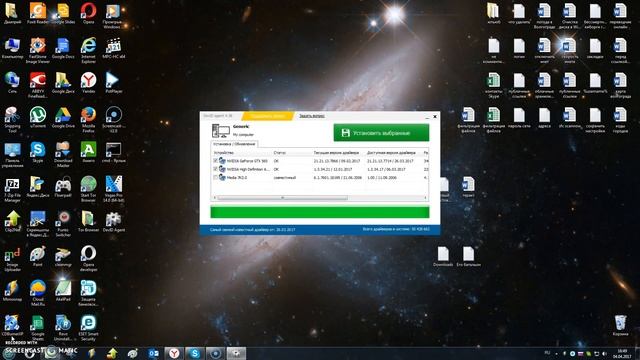Select Revo Uninstaller desktop icon

[63, 328]
